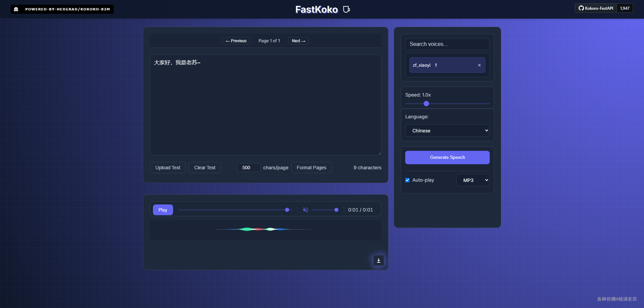Click the coffee cup icon beside FastKoko

click(x=346, y=9)
